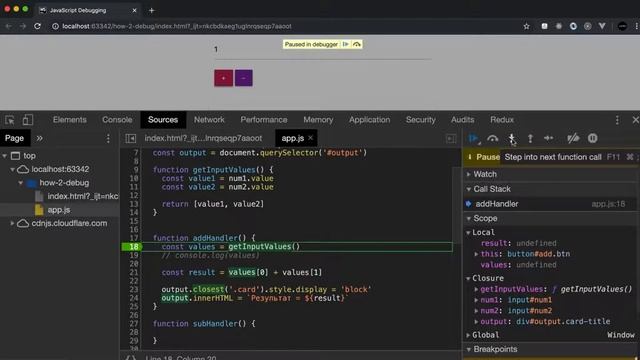Click browser forward arrow
The width and height of the screenshot is (640, 360).
[x=23, y=26]
